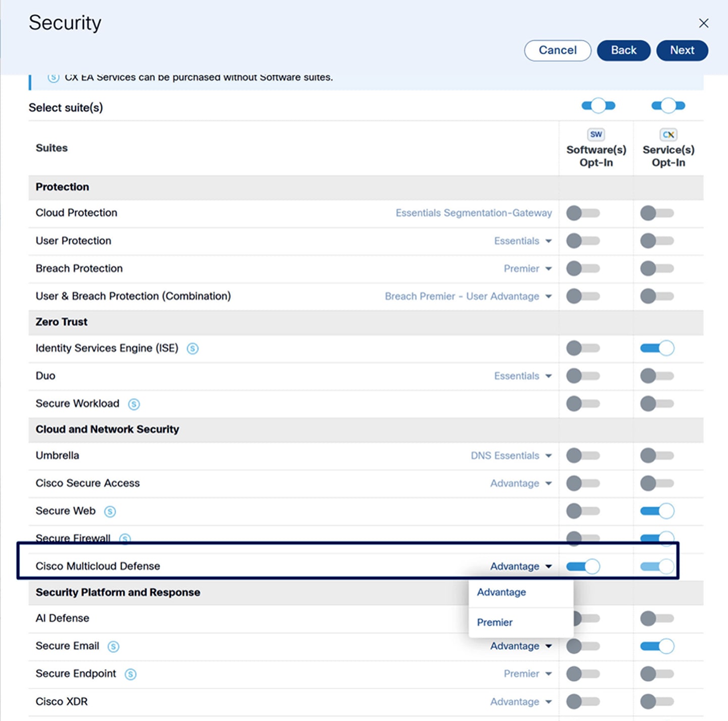Enable software opt-in for Cisco Secure Access
This screenshot has height=721, width=728.
pos(583,484)
